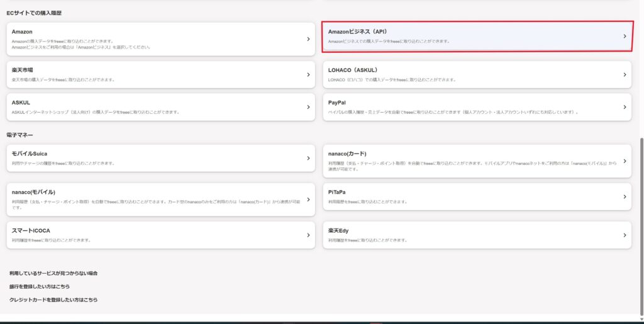Click 電子マネー section heading
Screen dimensions: 644x324
(19, 135)
